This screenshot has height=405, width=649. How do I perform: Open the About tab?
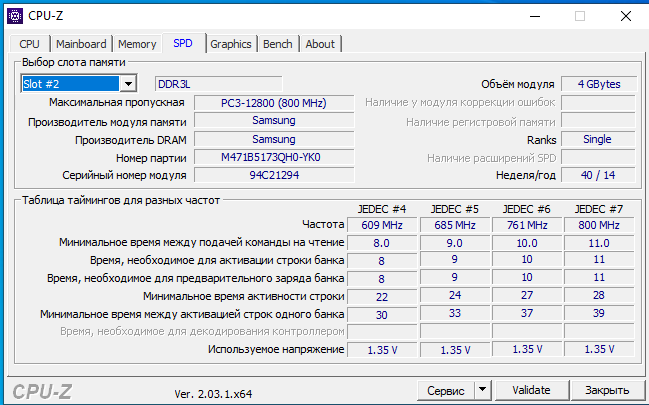(x=320, y=44)
